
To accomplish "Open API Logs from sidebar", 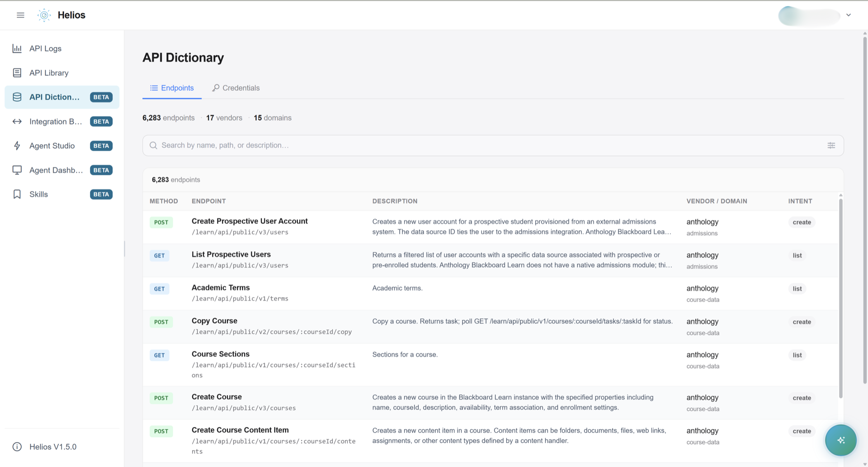I will [x=62, y=48].
